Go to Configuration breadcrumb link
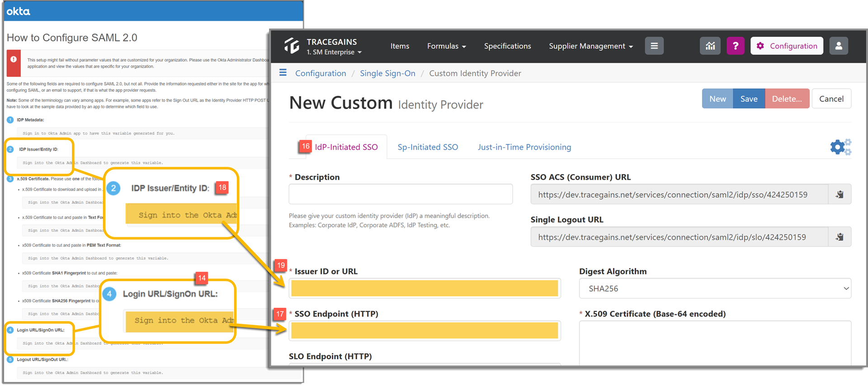This screenshot has height=386, width=868. pos(321,73)
